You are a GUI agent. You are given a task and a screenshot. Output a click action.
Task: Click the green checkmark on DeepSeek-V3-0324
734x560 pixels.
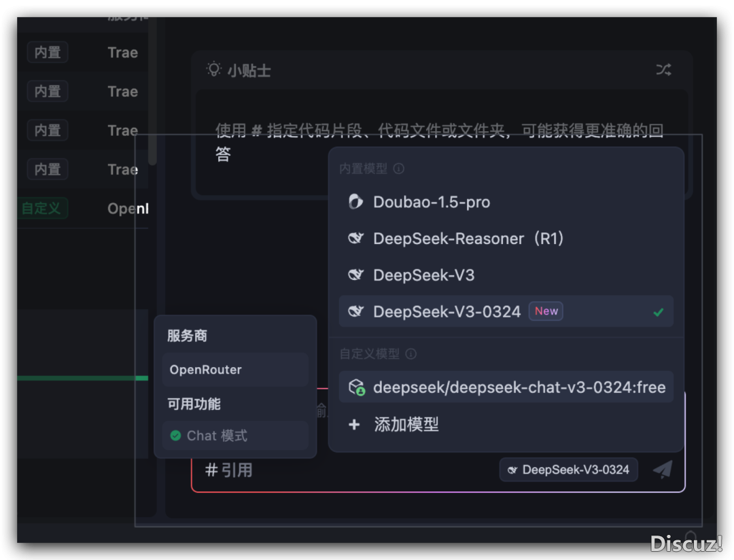tap(659, 312)
